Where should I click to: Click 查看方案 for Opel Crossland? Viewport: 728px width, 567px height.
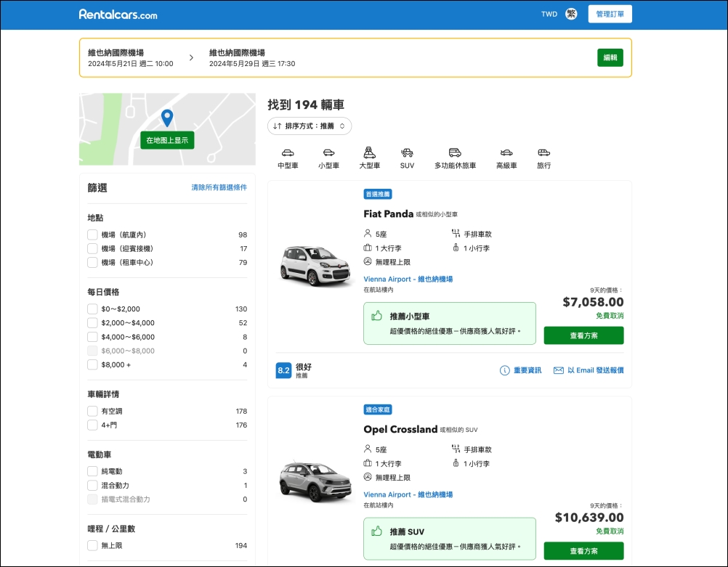(x=583, y=551)
